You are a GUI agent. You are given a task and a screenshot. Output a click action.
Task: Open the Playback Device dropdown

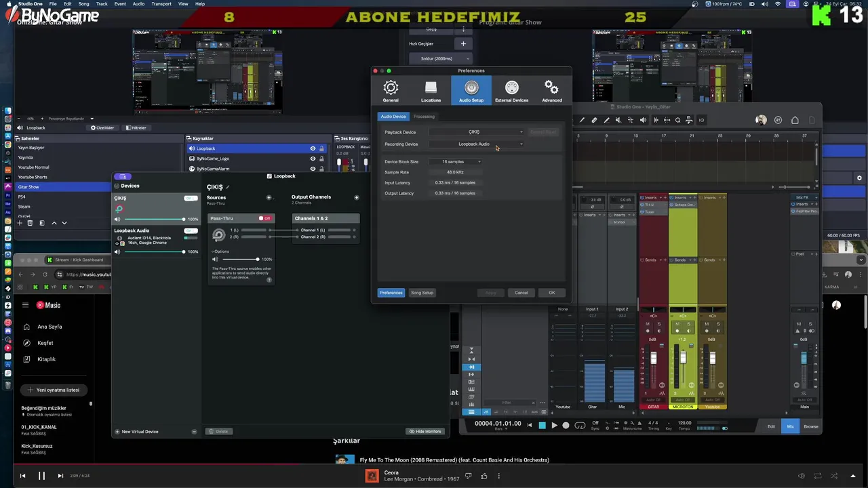[x=477, y=132]
